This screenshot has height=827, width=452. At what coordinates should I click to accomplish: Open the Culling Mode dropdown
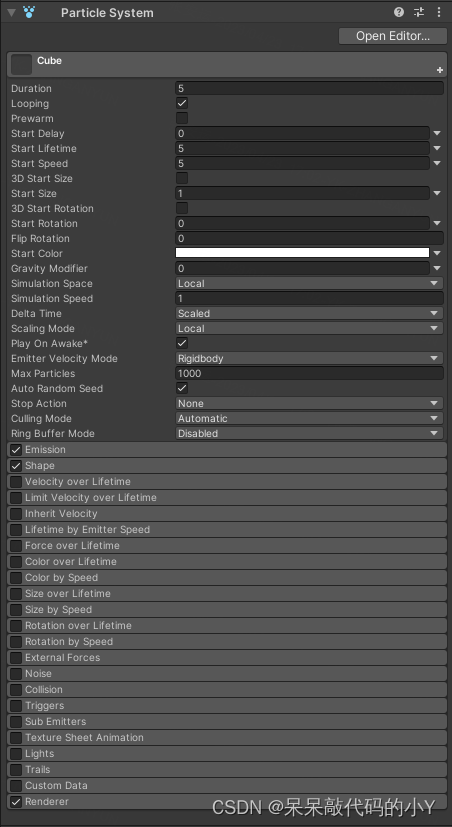[x=309, y=418]
